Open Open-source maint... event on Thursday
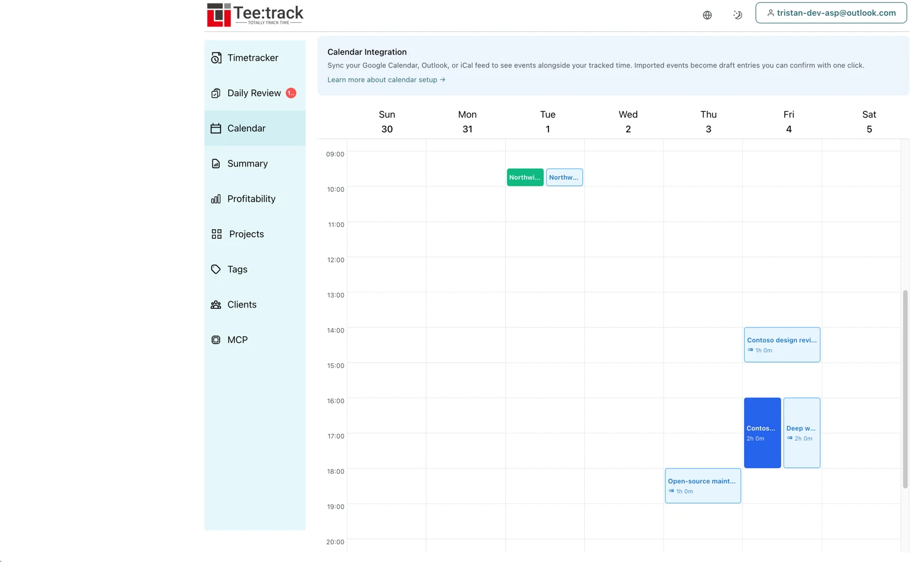 (x=702, y=486)
